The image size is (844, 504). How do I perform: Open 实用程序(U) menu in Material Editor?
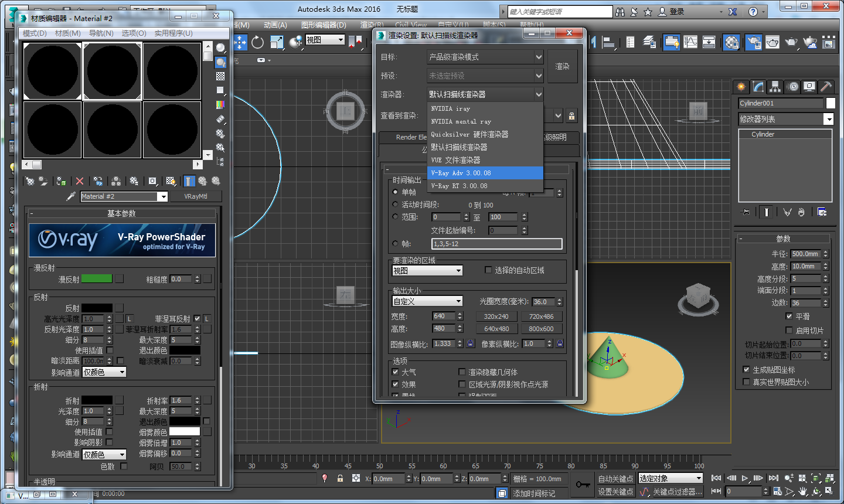(173, 33)
